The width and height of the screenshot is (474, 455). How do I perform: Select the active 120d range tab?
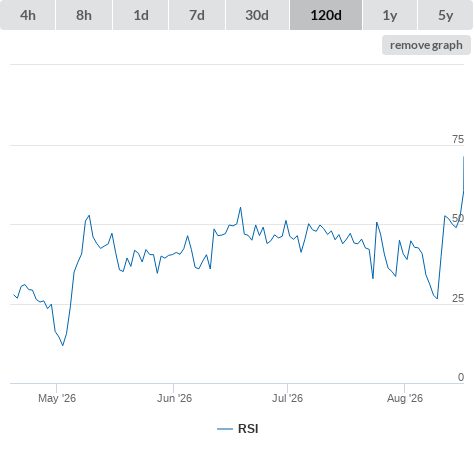click(326, 15)
